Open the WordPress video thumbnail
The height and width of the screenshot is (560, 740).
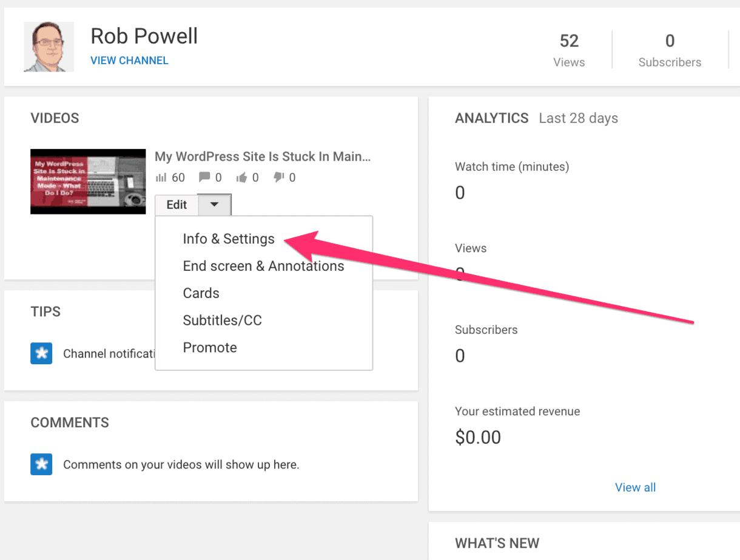pos(88,181)
